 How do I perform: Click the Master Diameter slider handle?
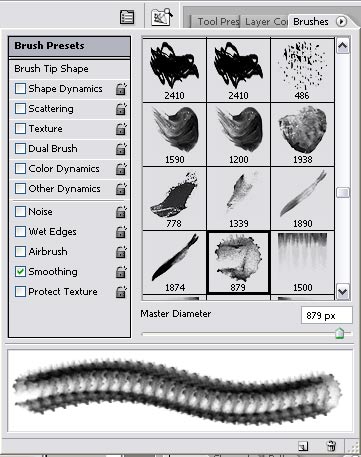coord(339,333)
